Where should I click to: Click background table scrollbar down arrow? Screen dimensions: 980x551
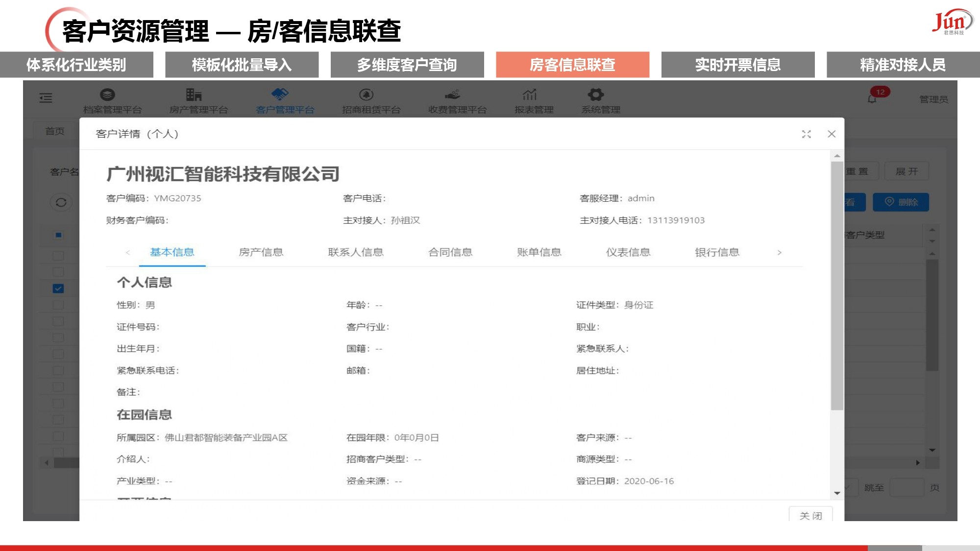tap(932, 450)
